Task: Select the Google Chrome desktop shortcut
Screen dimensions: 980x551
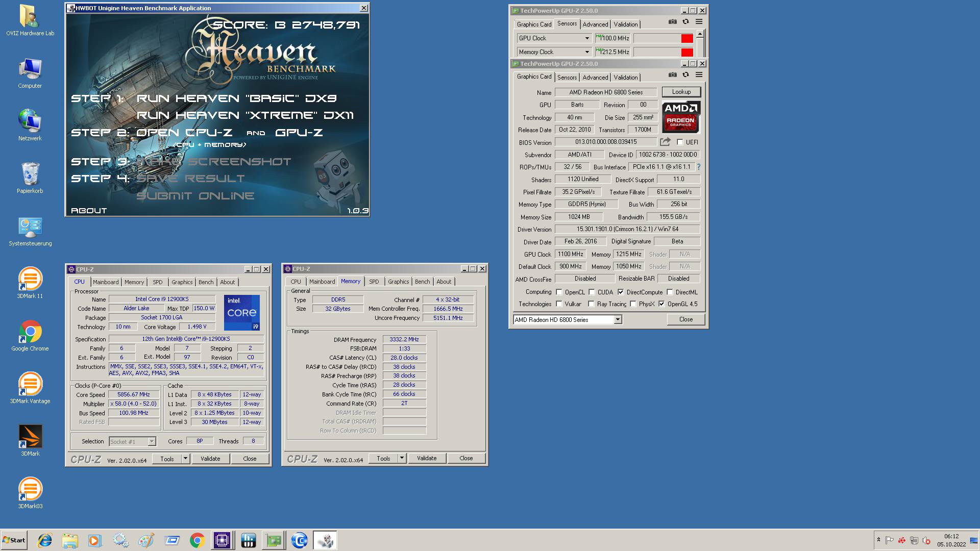Action: pyautogui.click(x=30, y=336)
